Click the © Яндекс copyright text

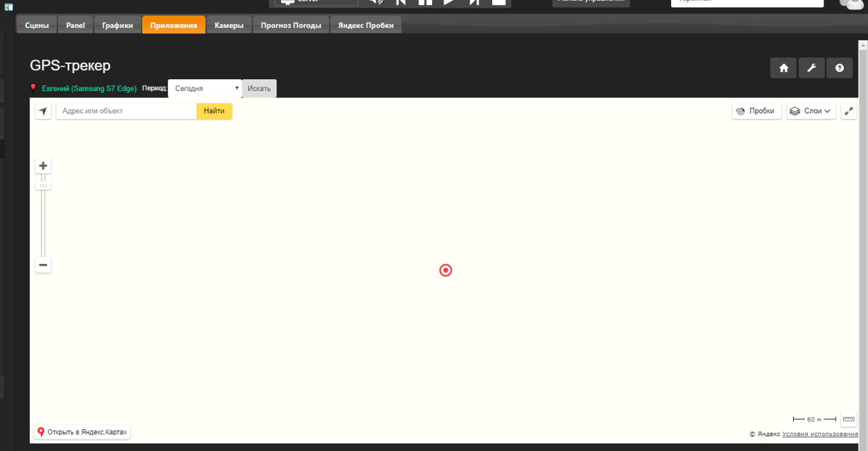765,434
